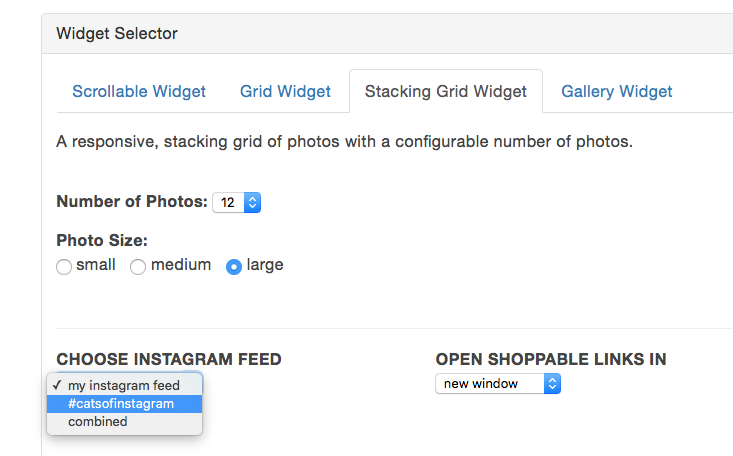Viewport: 733px width, 456px height.
Task: Click the Open Shoppable Links In heading
Action: (551, 359)
